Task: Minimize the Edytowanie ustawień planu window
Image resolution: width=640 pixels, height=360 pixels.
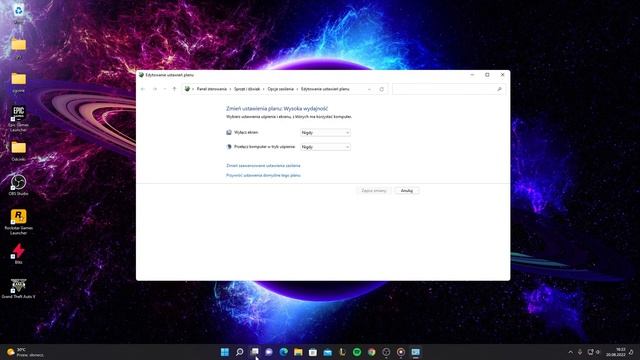Action: click(472, 75)
